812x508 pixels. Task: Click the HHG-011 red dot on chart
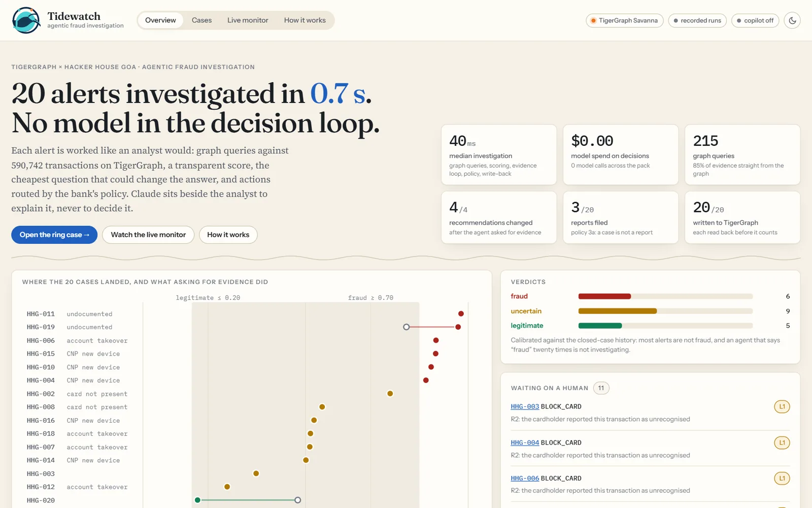(x=461, y=313)
